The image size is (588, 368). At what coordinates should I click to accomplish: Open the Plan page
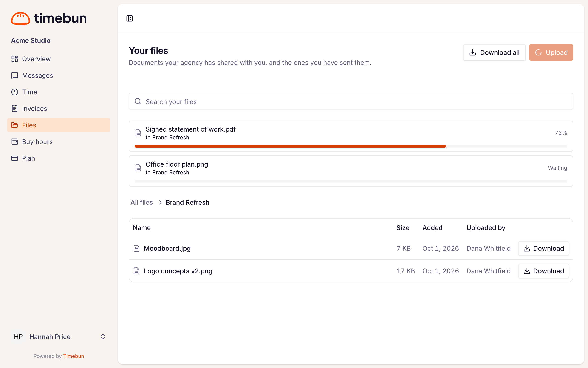(x=59, y=158)
